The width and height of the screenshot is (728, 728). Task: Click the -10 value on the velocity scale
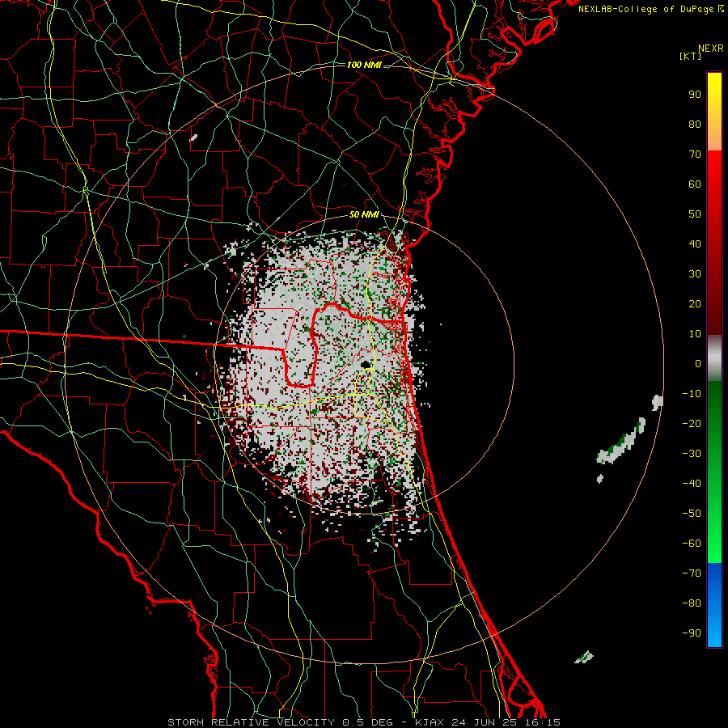pyautogui.click(x=692, y=394)
